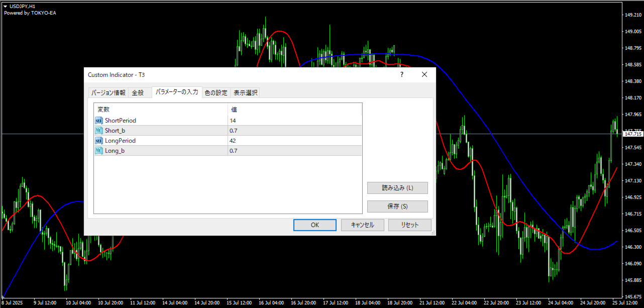The height and width of the screenshot is (308, 644).
Task: Select the Short_b value 0.7 cell
Action: click(295, 131)
